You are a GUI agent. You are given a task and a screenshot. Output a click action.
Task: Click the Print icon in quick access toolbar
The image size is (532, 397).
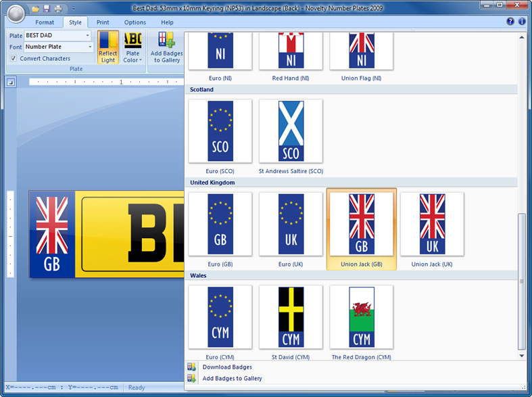58,9
